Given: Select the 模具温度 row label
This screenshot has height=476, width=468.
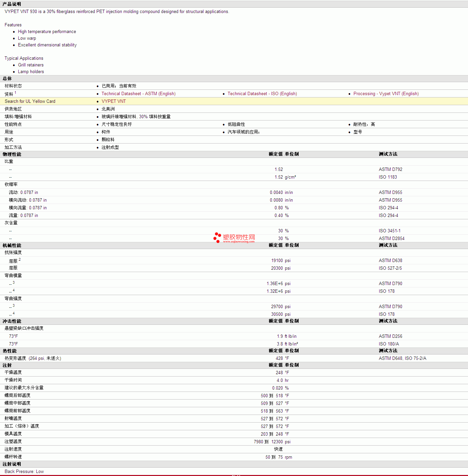Looking at the screenshot, I should [x=13, y=434].
